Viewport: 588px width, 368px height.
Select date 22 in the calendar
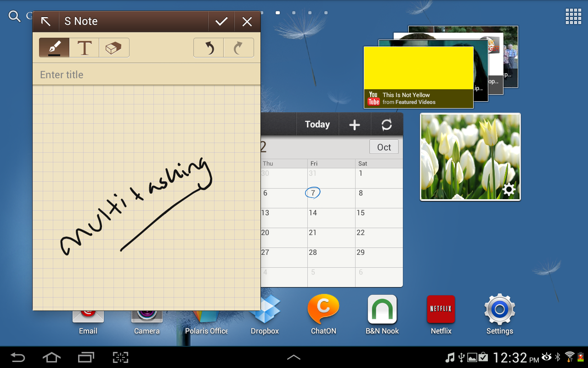click(x=379, y=238)
